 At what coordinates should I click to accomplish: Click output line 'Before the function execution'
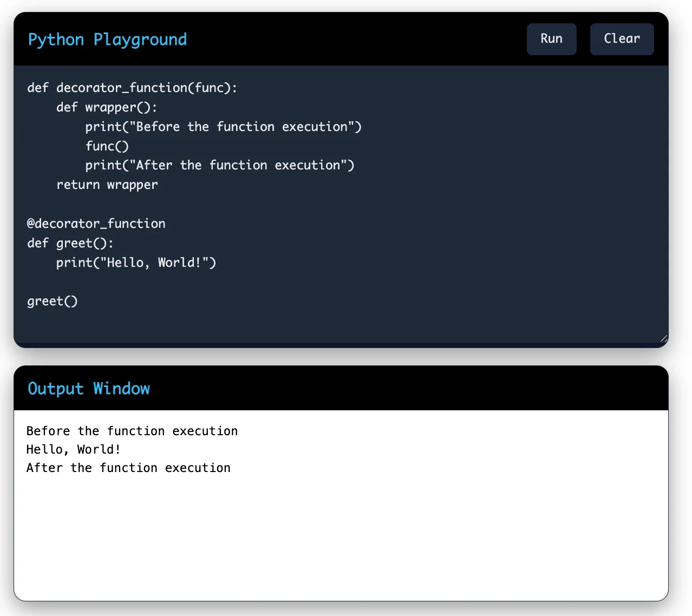coord(132,431)
